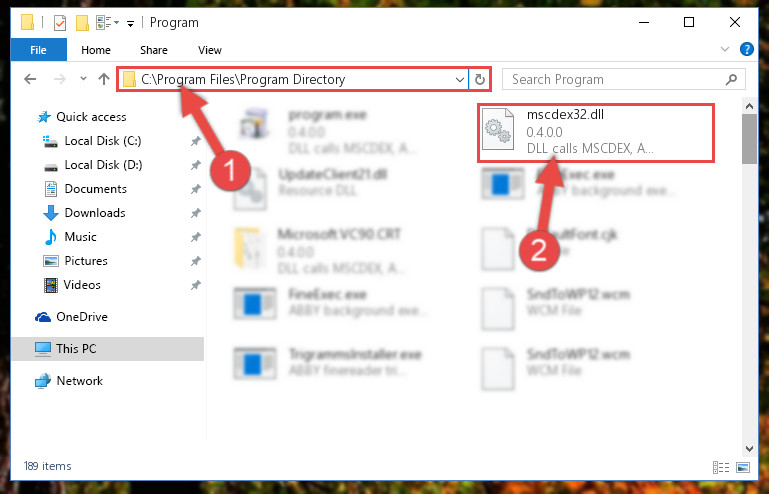Refresh the current folder

coord(480,79)
